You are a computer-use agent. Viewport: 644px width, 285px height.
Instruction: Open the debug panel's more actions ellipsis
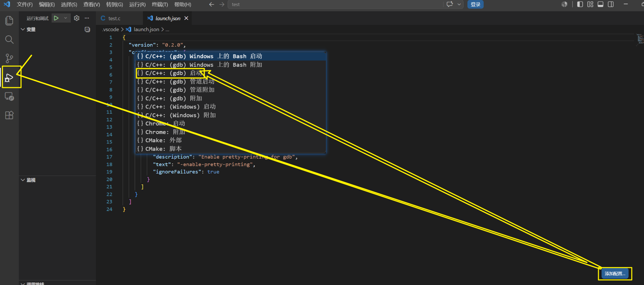pyautogui.click(x=87, y=18)
